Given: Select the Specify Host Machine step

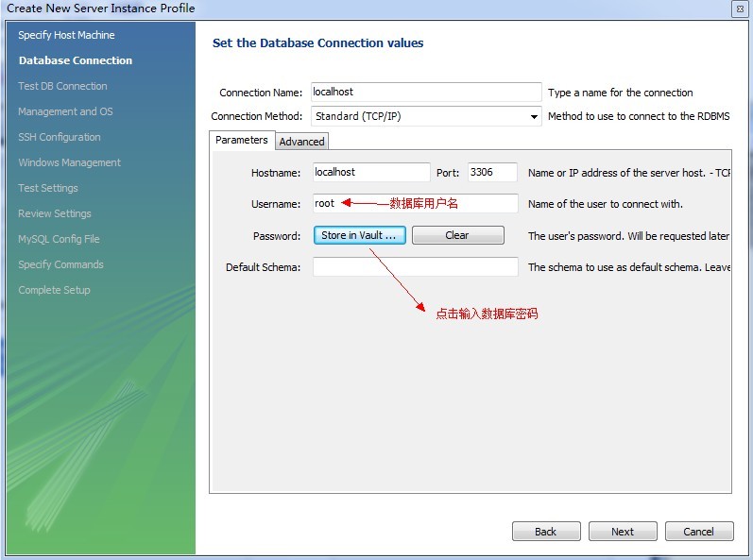Looking at the screenshot, I should pyautogui.click(x=66, y=35).
